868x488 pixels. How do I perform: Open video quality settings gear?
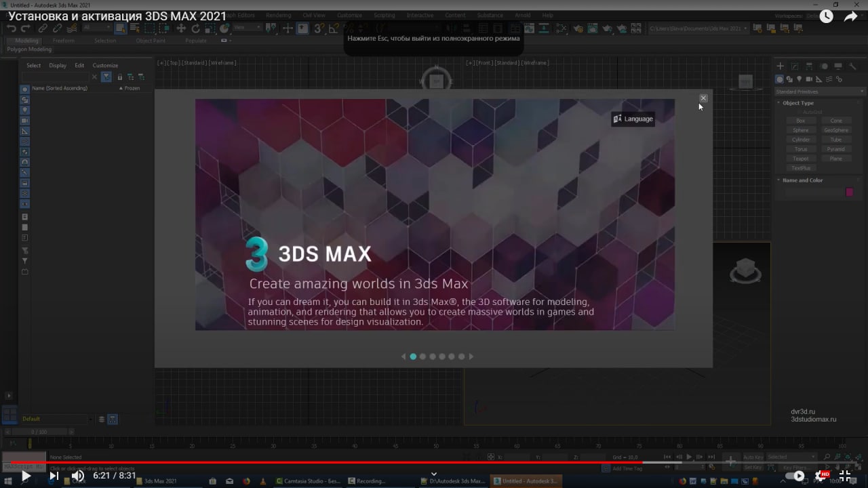click(x=823, y=475)
